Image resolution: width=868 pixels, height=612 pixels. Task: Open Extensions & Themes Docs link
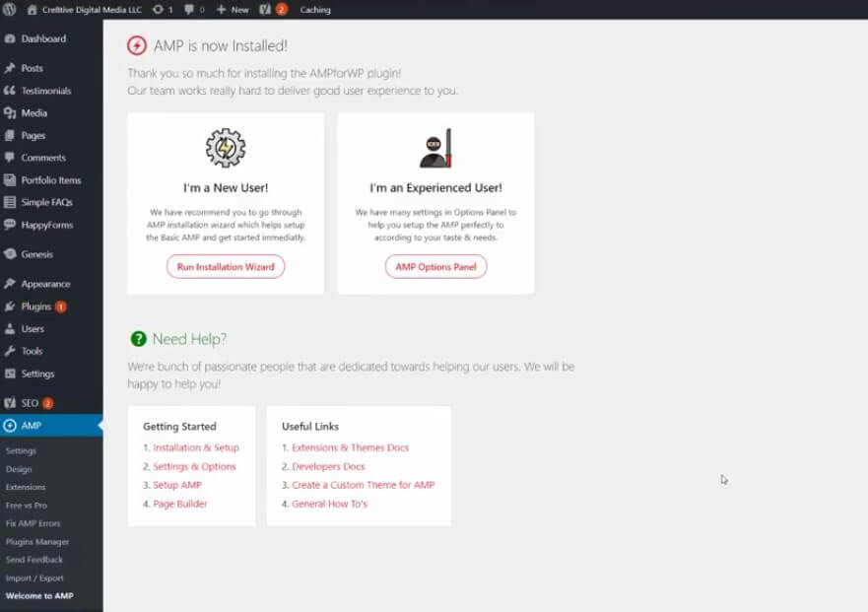click(350, 447)
